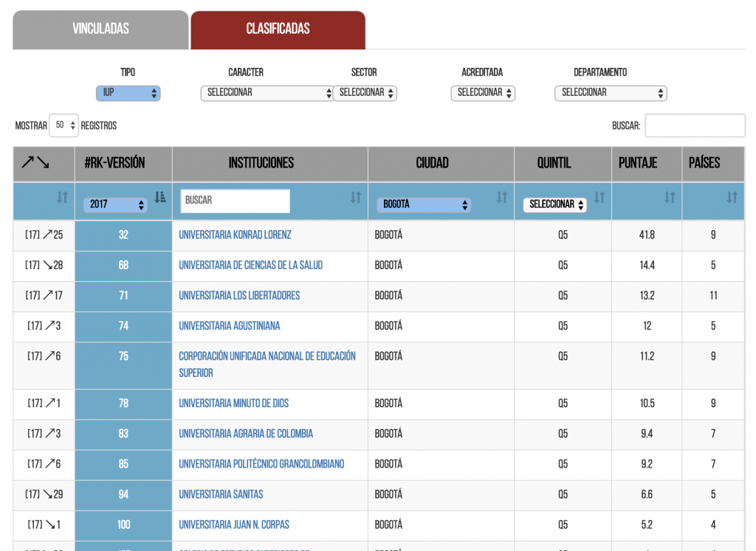Select rank 32 cell for Konrad Lorenz
The height and width of the screenshot is (551, 756).
[x=123, y=235]
